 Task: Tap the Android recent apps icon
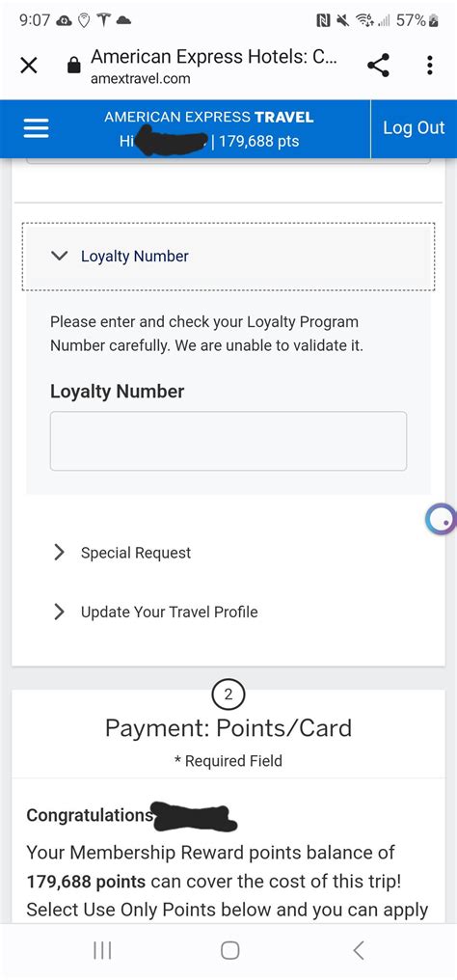pyautogui.click(x=102, y=951)
